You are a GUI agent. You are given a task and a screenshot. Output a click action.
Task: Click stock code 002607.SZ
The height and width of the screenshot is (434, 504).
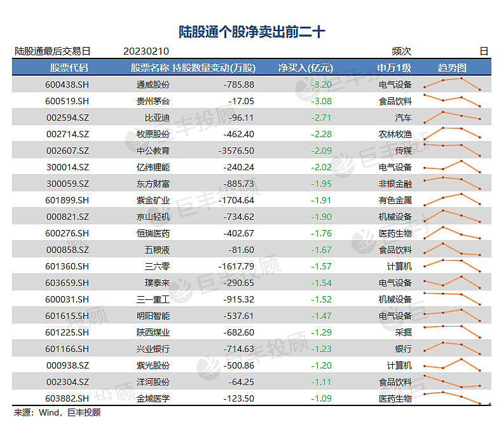(x=67, y=151)
